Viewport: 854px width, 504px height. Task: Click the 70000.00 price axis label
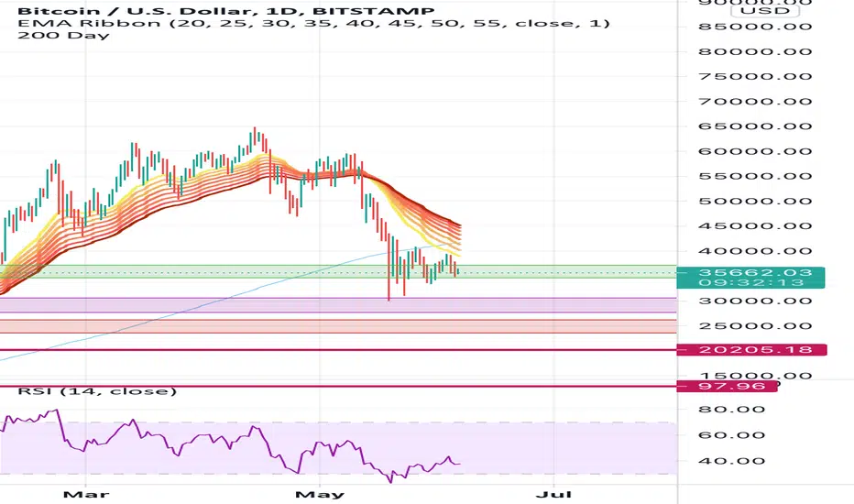pos(755,102)
